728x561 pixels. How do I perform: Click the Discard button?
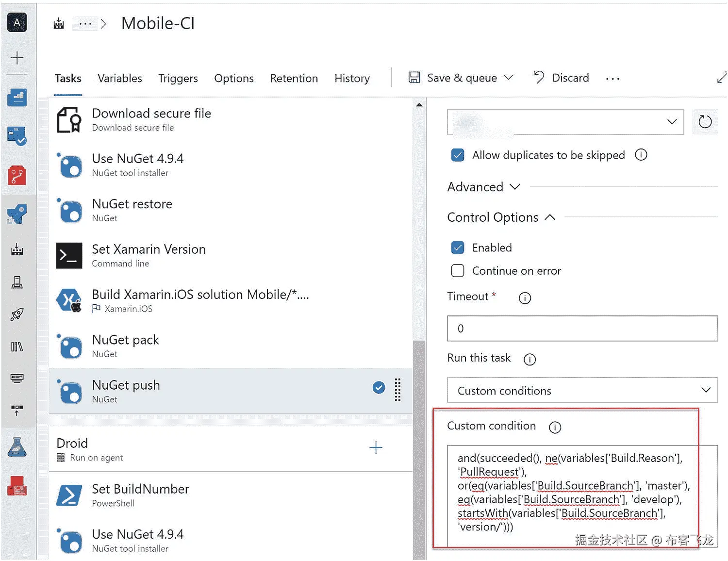[x=562, y=78]
